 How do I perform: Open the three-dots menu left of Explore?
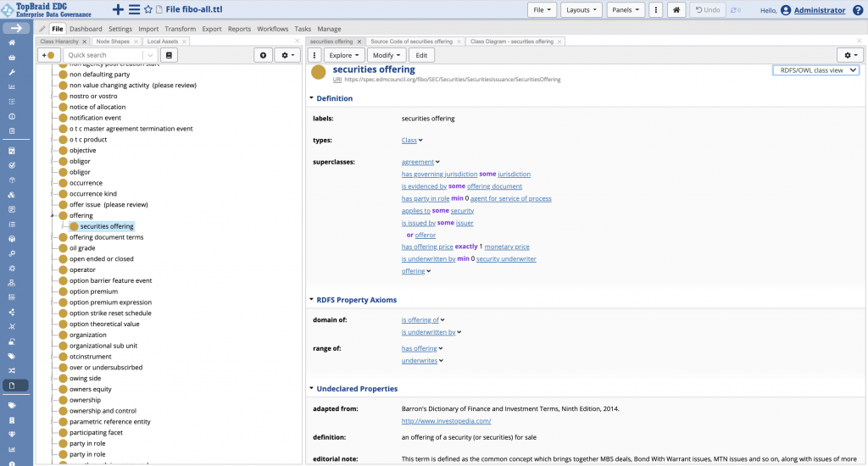314,55
